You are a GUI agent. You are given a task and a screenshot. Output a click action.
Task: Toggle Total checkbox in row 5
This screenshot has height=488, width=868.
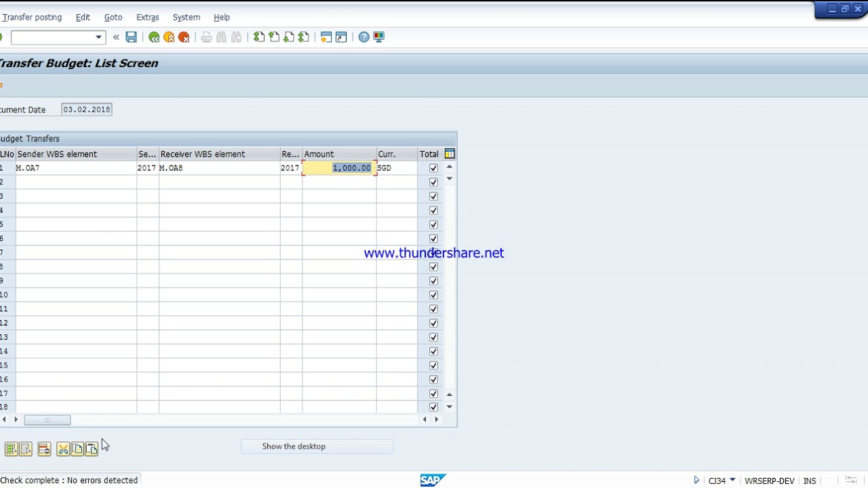tap(433, 224)
